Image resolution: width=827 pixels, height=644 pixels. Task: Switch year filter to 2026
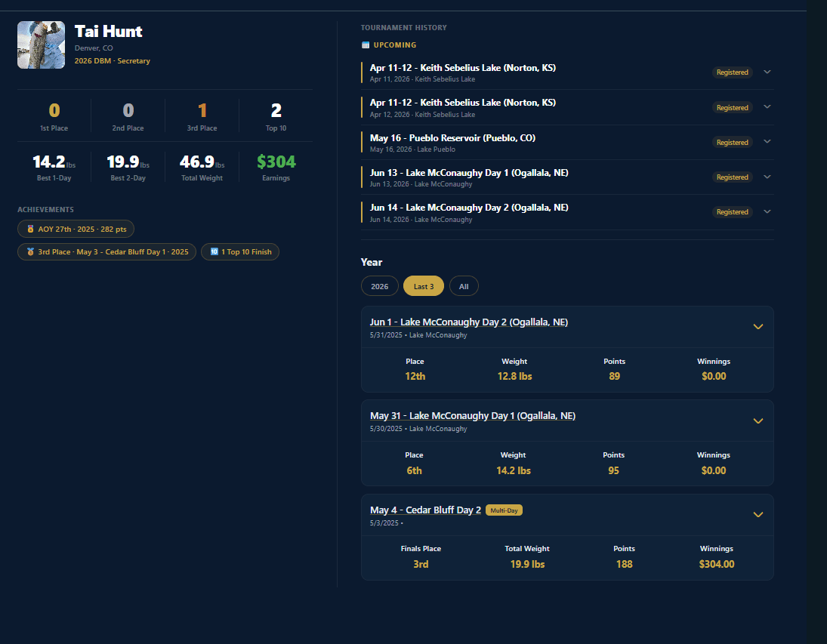click(x=380, y=285)
